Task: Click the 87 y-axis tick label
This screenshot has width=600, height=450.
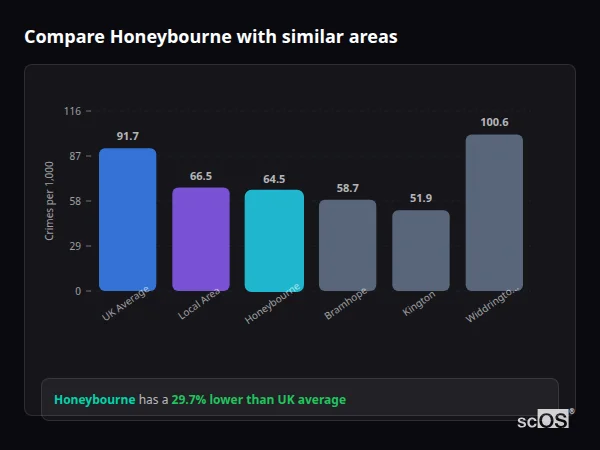Action: (x=75, y=156)
